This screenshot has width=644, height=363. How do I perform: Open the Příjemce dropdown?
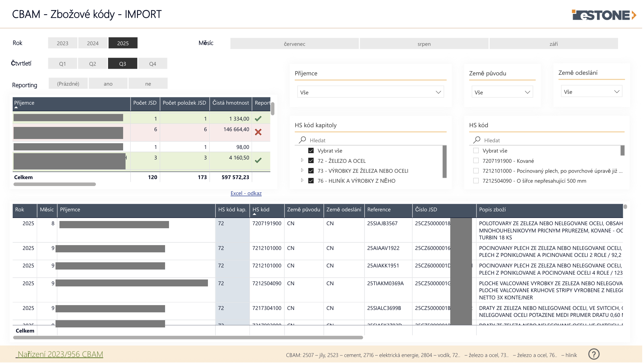(x=370, y=92)
